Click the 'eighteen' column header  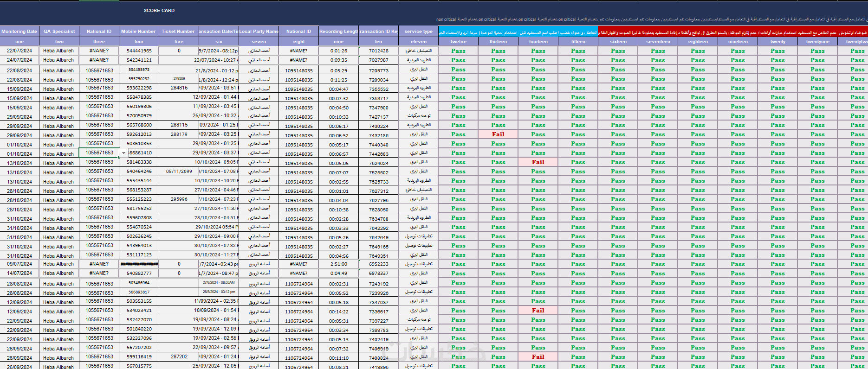coord(698,42)
